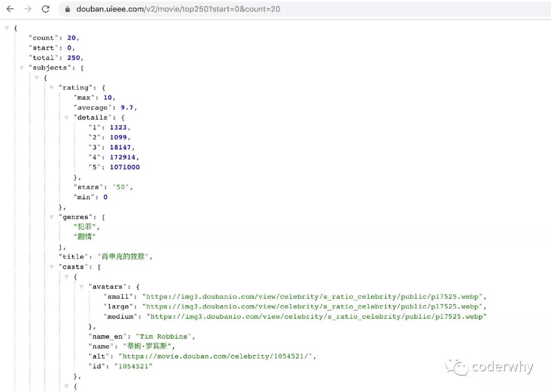Reload the page with the refresh icon
This screenshot has height=392, width=551.
coord(46,9)
